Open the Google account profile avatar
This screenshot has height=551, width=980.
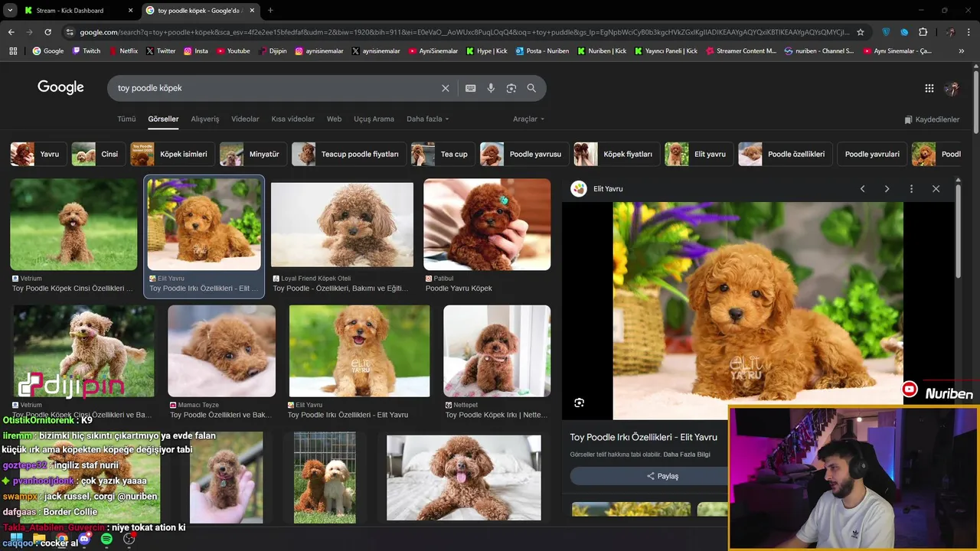coord(952,88)
